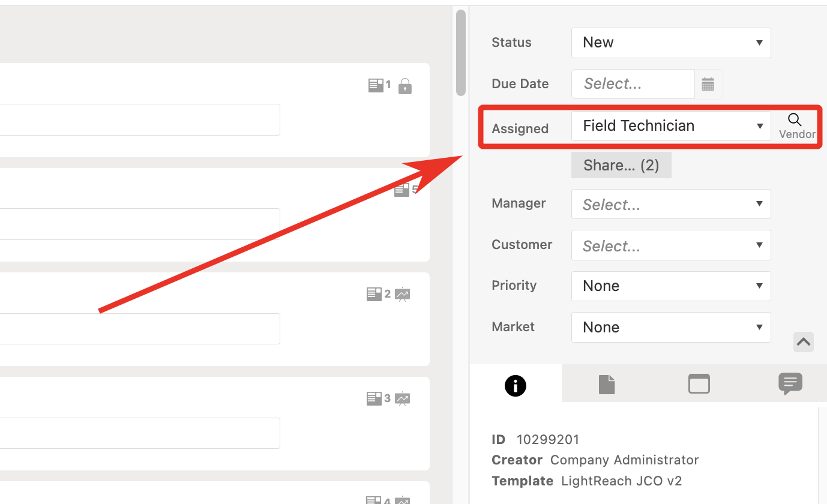This screenshot has width=827, height=504.
Task: Switch to the info tab
Action: 516,385
